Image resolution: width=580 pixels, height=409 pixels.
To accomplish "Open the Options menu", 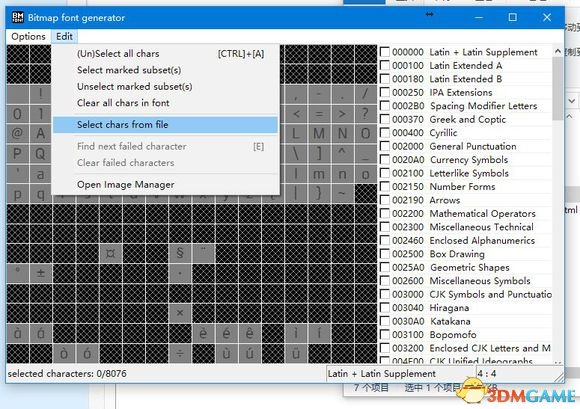I will [x=28, y=36].
